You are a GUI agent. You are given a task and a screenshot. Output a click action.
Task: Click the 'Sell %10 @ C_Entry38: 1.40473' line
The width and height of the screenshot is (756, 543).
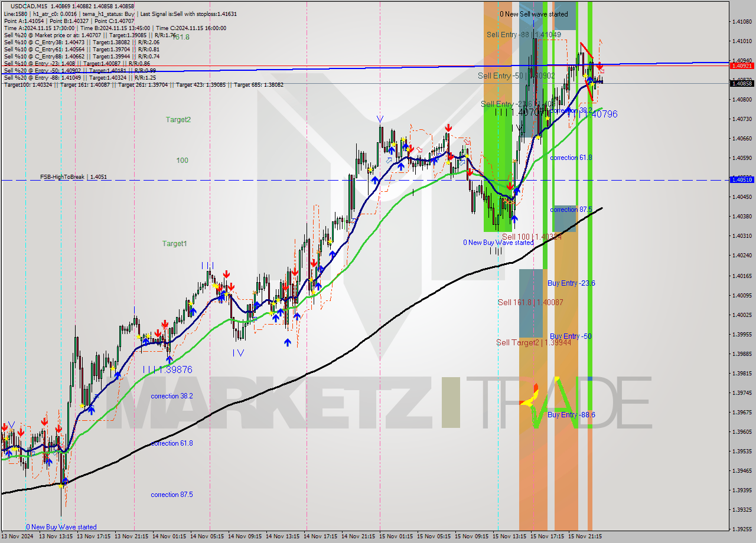(x=82, y=42)
